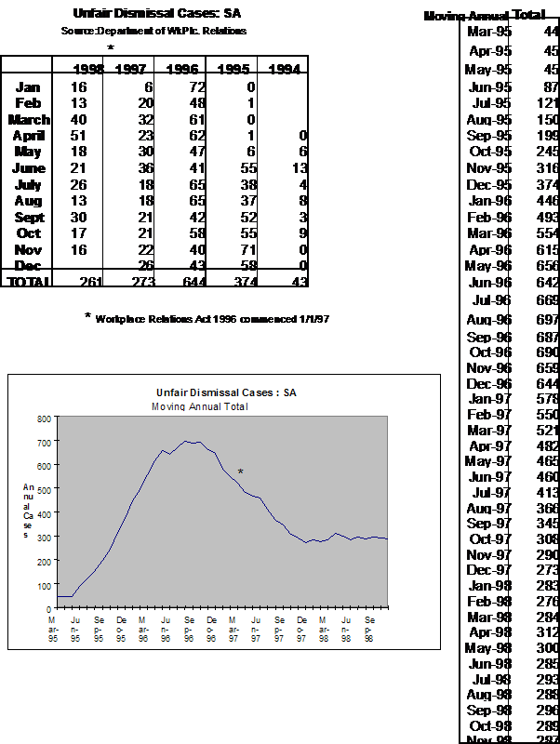Select the 'Mar 95' cell in right column
This screenshot has width=560, height=744.
[487, 33]
